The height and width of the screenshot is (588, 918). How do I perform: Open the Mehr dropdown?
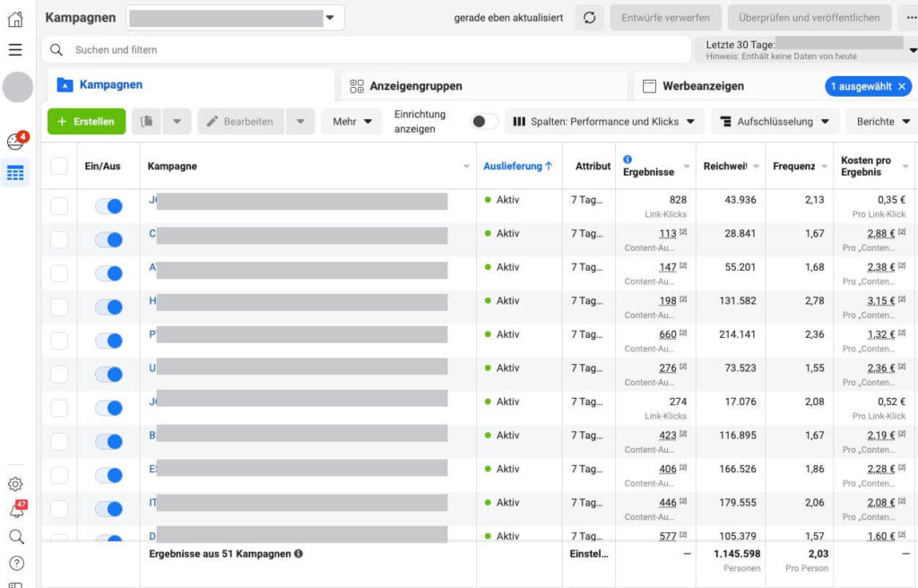(351, 121)
